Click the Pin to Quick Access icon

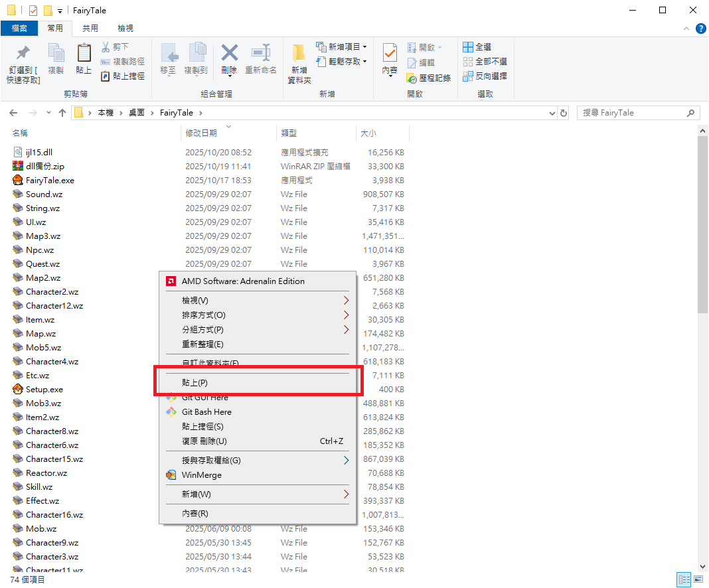(x=23, y=54)
